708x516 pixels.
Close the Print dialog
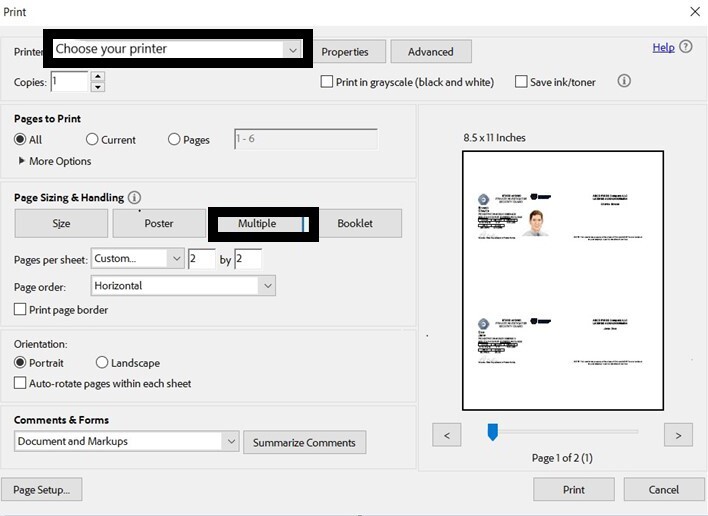(x=695, y=12)
